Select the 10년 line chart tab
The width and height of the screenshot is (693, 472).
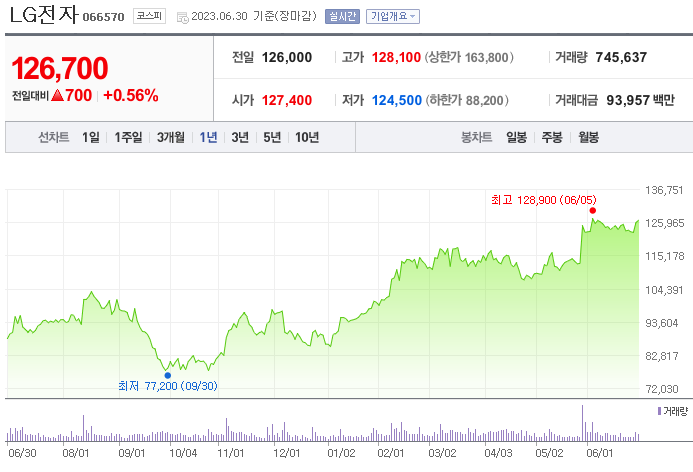tap(307, 137)
